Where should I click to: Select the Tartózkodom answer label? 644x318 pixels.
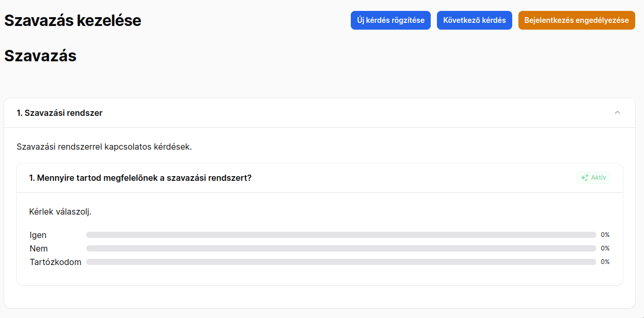pos(56,262)
